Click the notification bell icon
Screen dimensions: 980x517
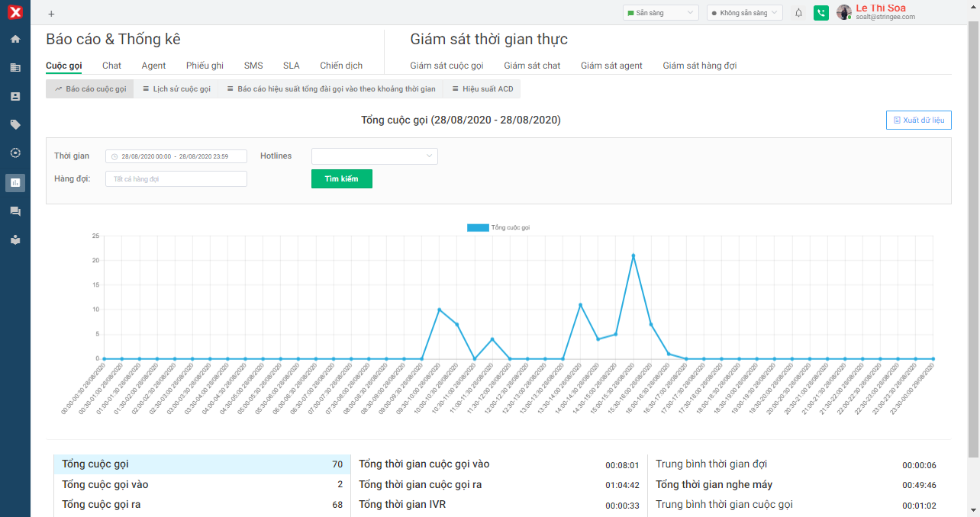tap(798, 13)
